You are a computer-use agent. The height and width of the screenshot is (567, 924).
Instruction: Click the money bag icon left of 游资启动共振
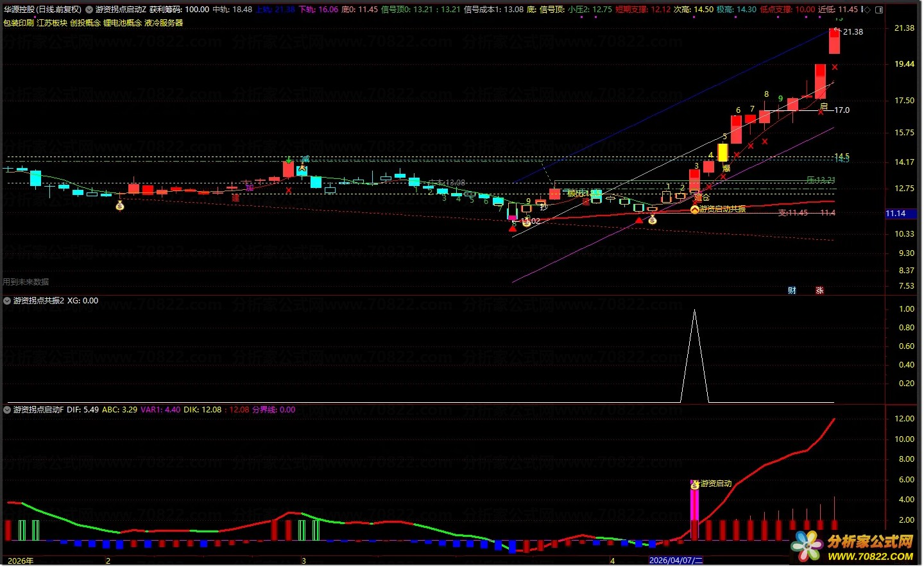tap(652, 220)
